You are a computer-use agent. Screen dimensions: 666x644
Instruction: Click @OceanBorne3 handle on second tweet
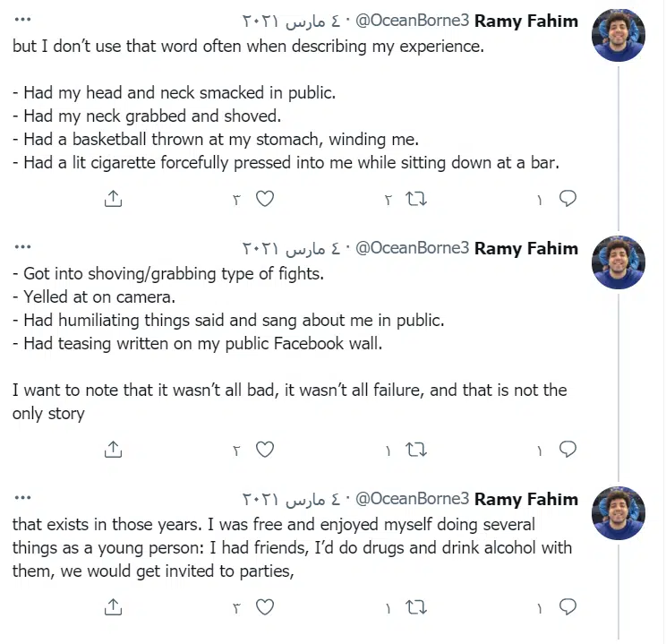pos(413,248)
